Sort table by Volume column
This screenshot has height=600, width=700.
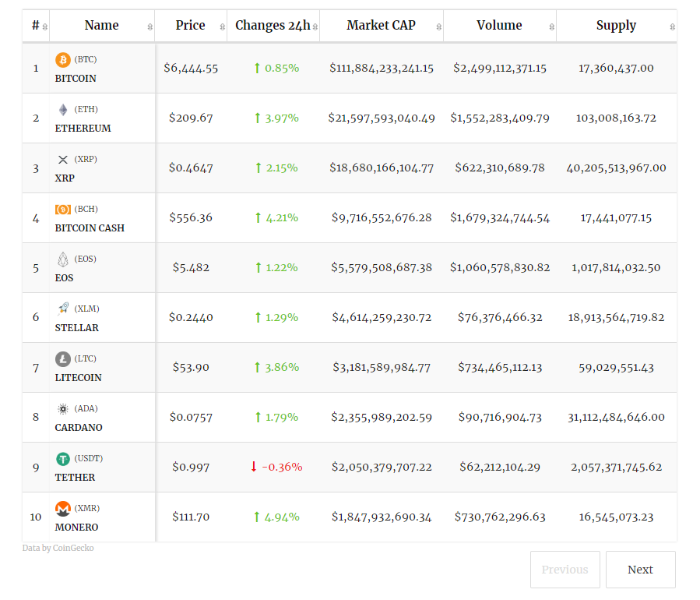[499, 26]
